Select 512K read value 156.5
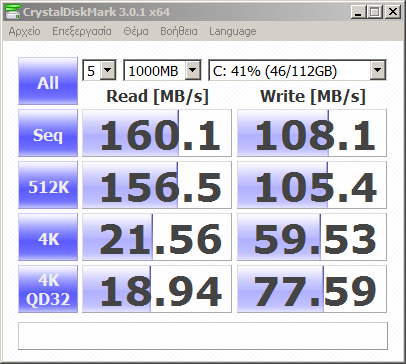 coord(157,185)
